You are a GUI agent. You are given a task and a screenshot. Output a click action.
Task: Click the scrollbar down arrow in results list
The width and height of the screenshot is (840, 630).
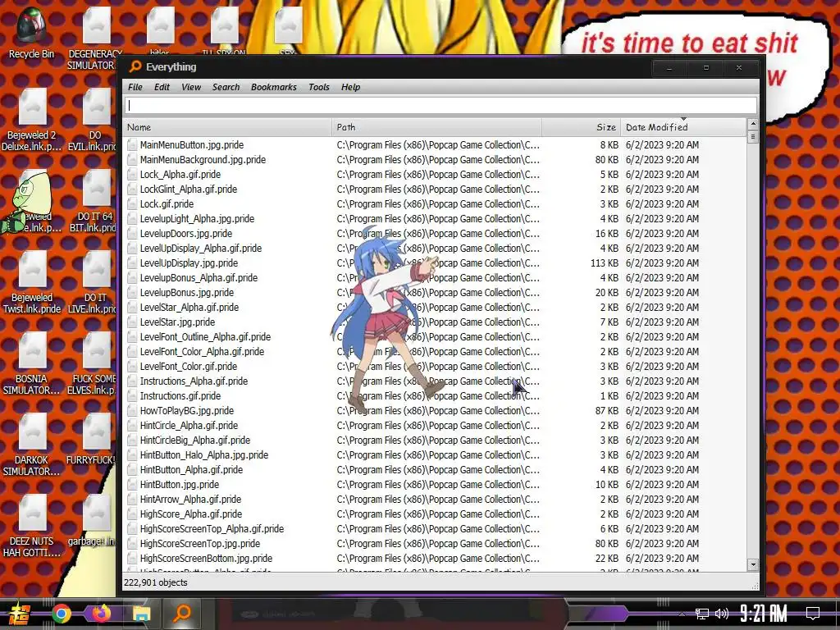pos(753,564)
